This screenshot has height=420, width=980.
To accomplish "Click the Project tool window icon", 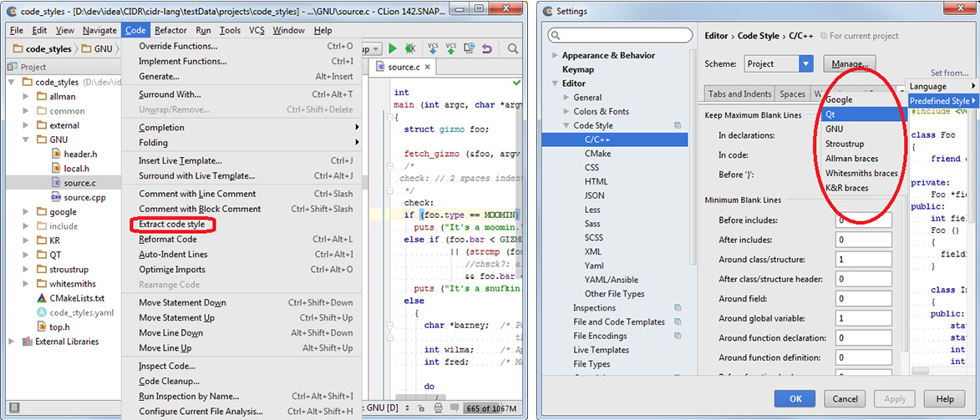I will point(13,67).
